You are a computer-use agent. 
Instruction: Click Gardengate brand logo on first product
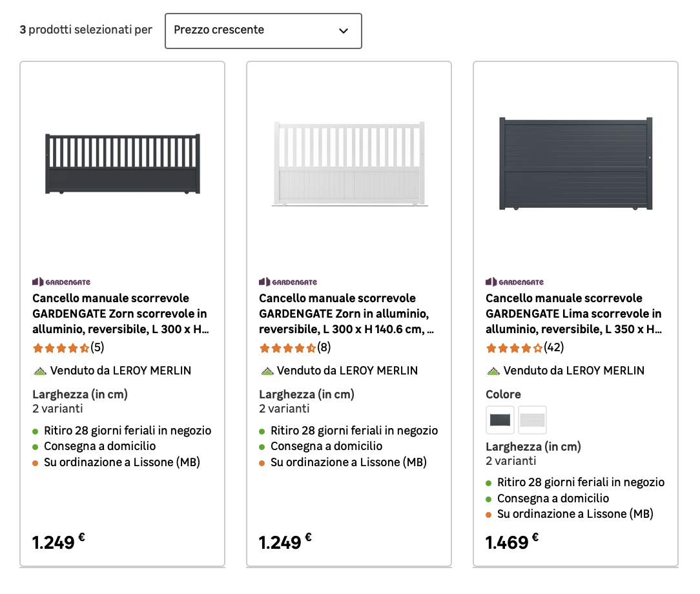[61, 282]
